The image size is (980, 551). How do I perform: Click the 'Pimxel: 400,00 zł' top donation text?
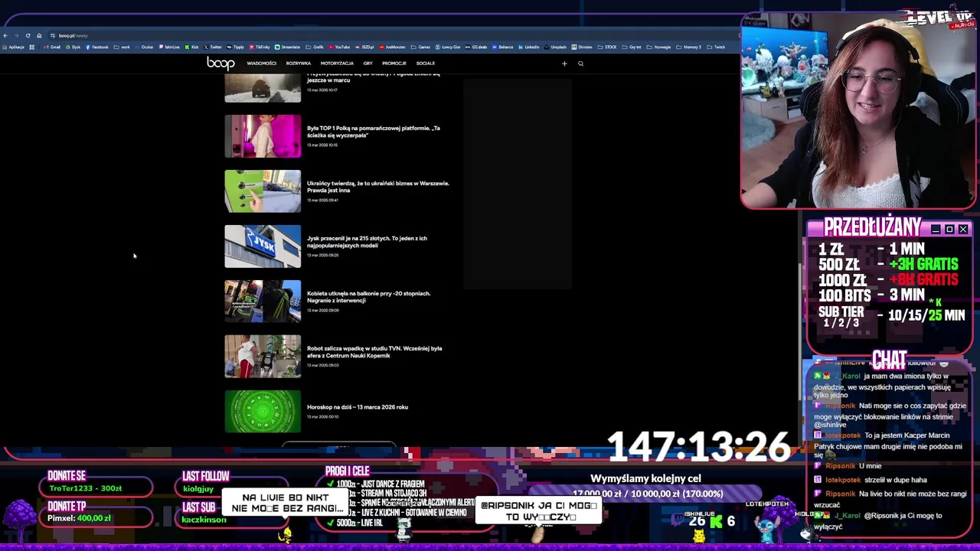79,518
